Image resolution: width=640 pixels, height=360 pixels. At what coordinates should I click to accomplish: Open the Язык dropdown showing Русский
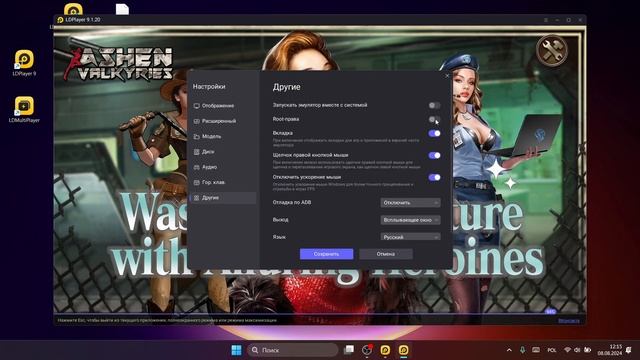[x=410, y=237]
